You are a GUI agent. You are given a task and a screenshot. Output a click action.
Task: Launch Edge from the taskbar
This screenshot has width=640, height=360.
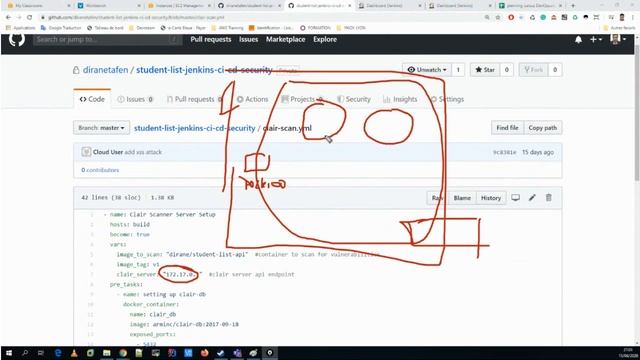tap(58, 353)
